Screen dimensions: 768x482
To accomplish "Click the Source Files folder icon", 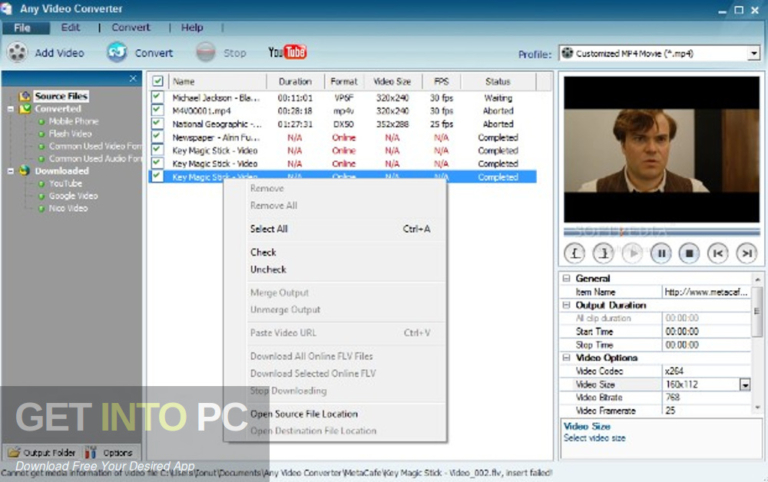I will point(25,96).
